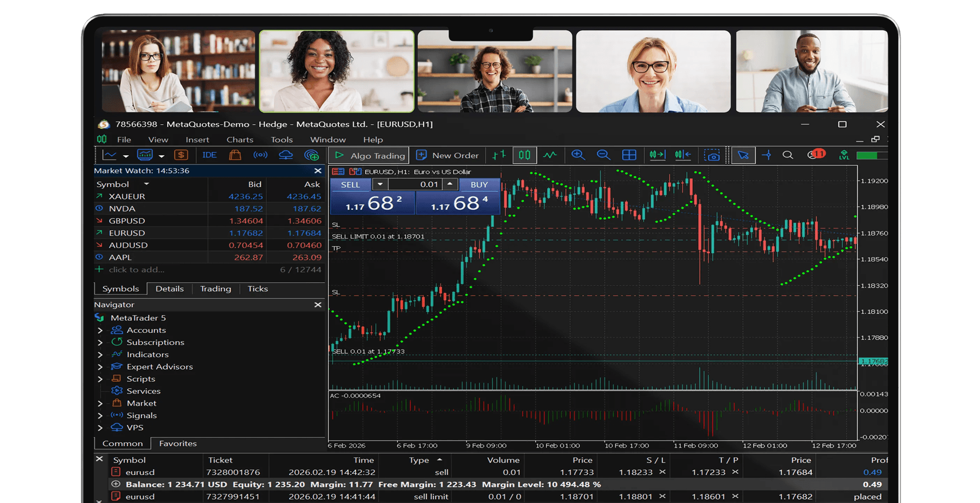Toggle chart auto scroll icon

(658, 155)
